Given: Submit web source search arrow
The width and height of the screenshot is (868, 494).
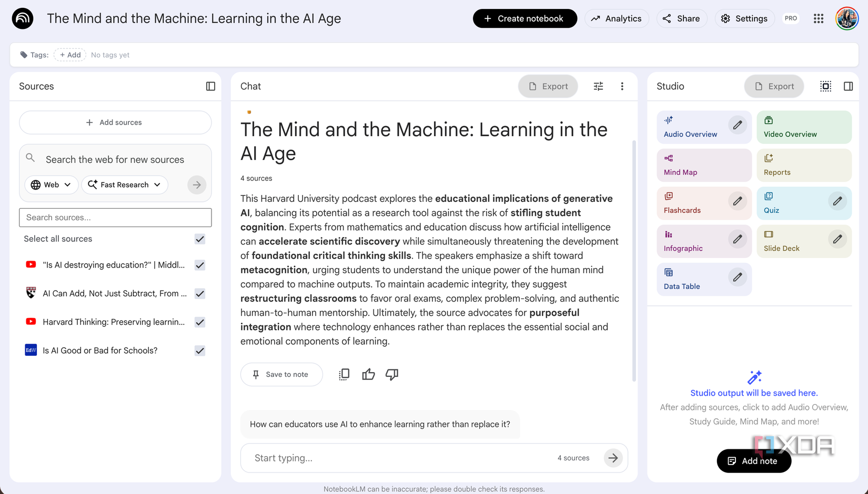Looking at the screenshot, I should click(x=197, y=185).
